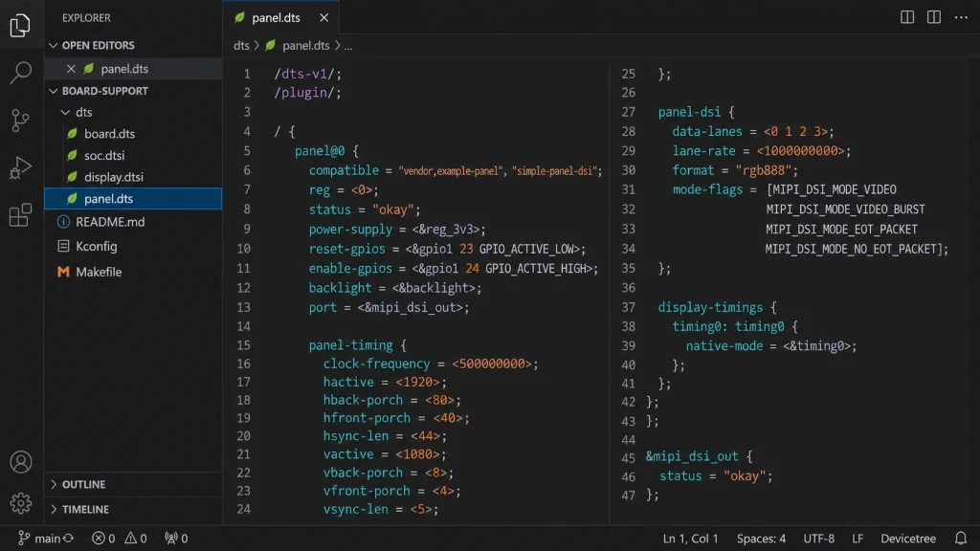Click the notifications bell in status bar
This screenshot has height=551, width=980.
click(961, 538)
